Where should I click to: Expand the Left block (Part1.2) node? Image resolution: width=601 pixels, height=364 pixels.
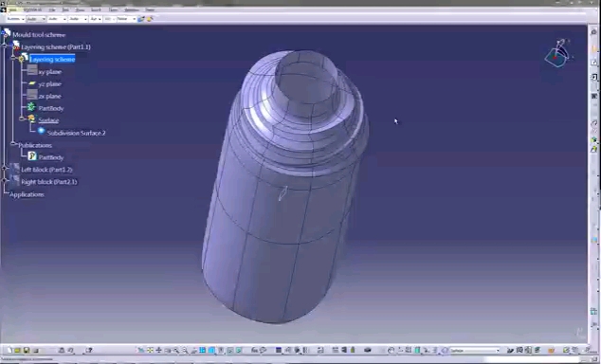[x=4, y=168]
